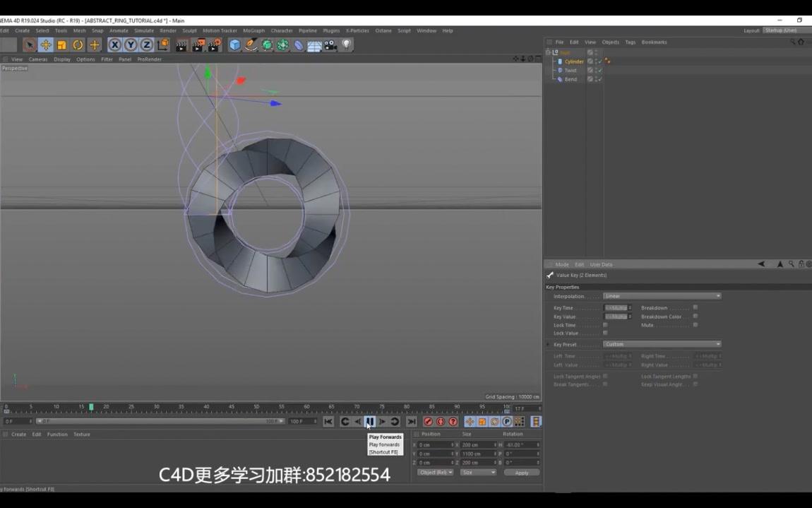Click the Apply button in Coordinates panel
Screen dimensions: 812x508
tap(522, 472)
